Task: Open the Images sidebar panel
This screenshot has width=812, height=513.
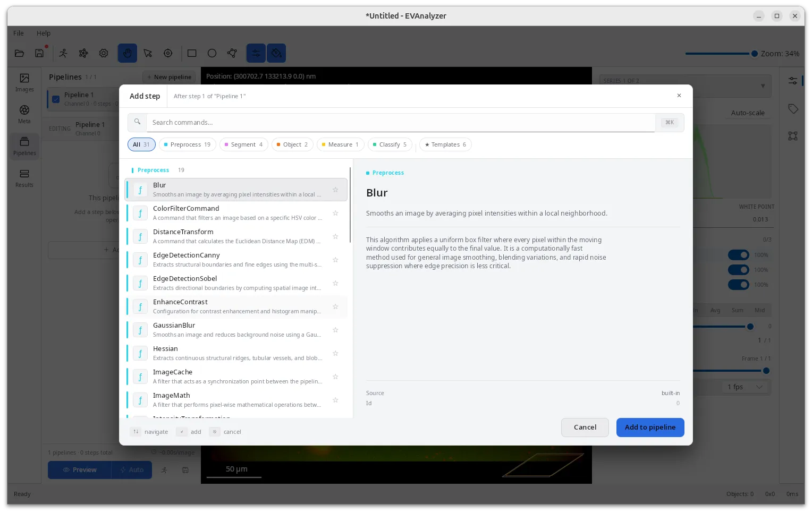Action: (24, 83)
